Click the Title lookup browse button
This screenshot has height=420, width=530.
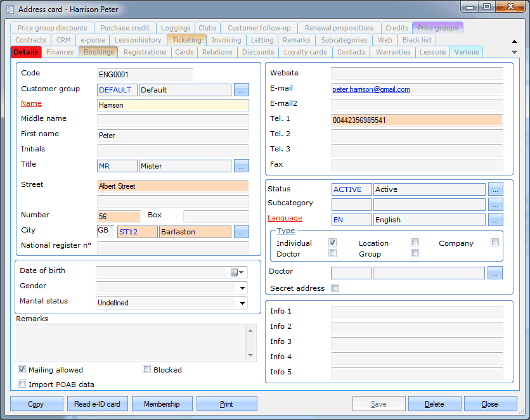(242, 166)
